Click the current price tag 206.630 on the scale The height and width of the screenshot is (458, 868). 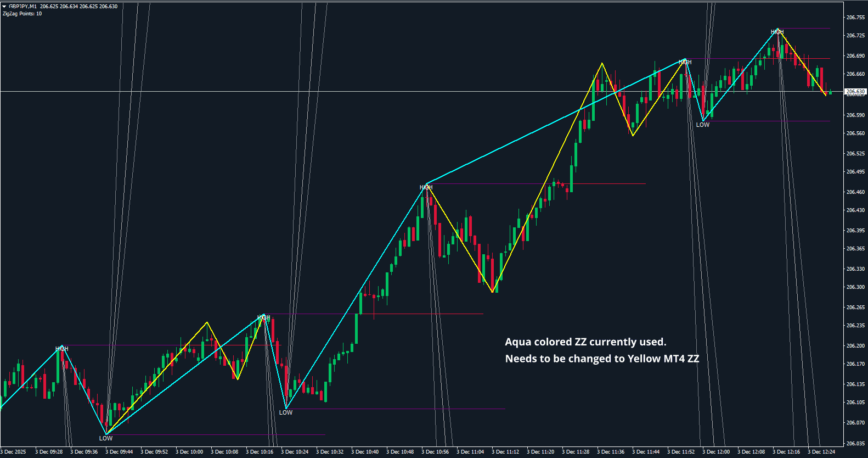tap(855, 92)
